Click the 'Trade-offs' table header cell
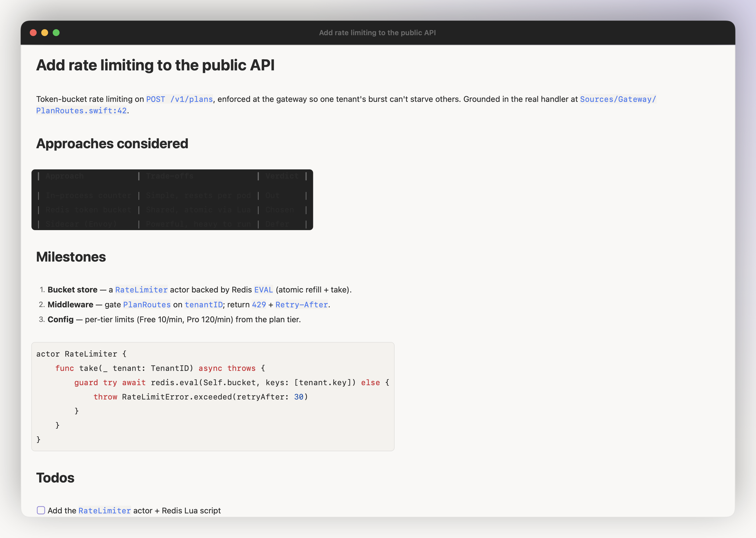This screenshot has width=756, height=538. 170,176
